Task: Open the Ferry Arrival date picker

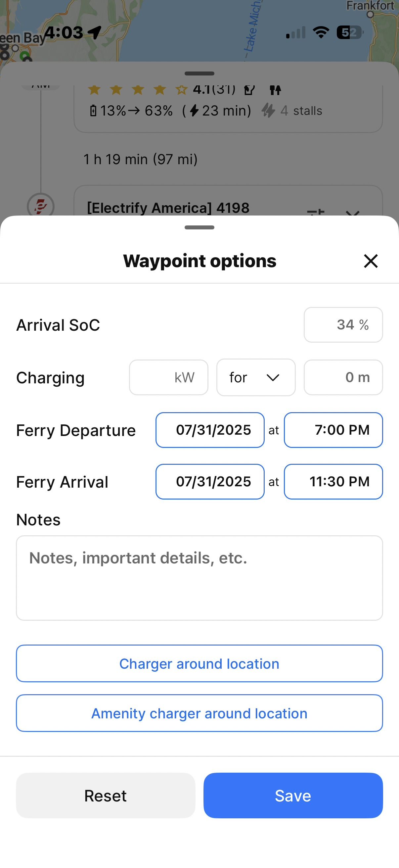Action: click(x=210, y=482)
